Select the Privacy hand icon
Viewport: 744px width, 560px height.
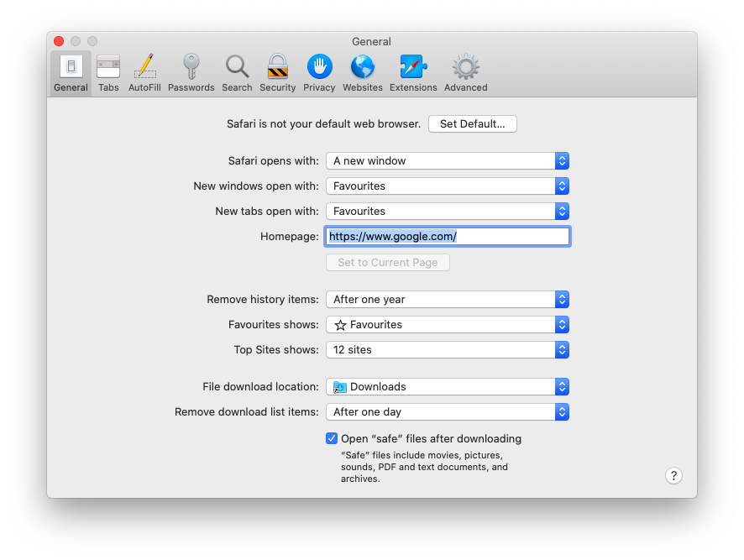tap(319, 72)
